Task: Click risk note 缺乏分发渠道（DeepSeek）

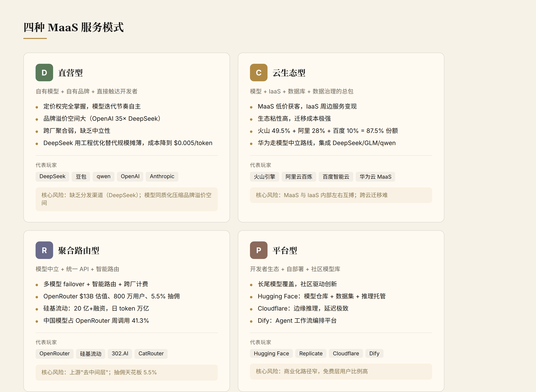Action: coord(127,199)
